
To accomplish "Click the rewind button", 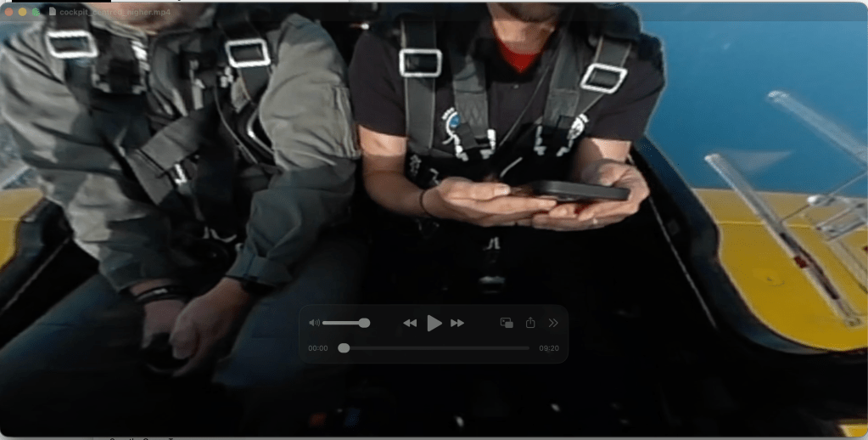I will tap(410, 323).
